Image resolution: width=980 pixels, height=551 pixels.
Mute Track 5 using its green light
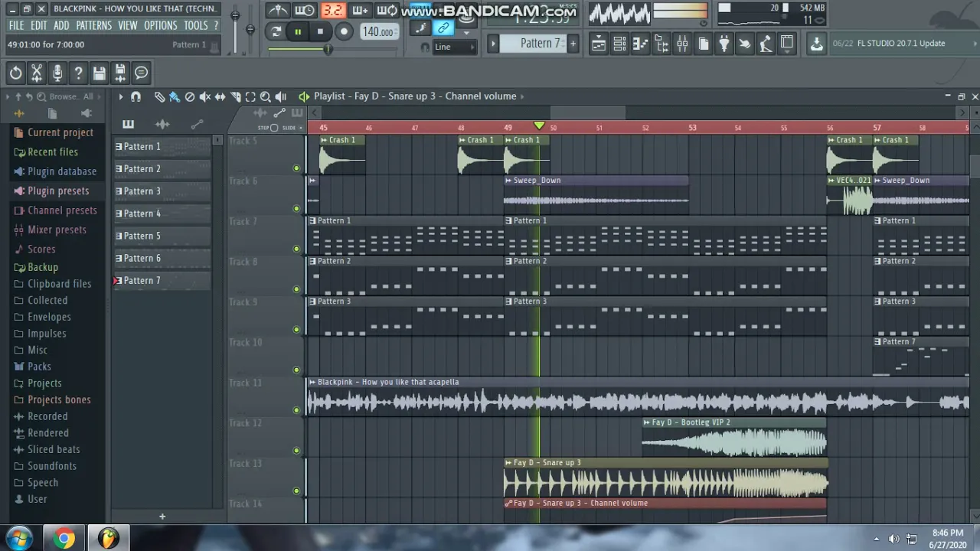click(296, 168)
